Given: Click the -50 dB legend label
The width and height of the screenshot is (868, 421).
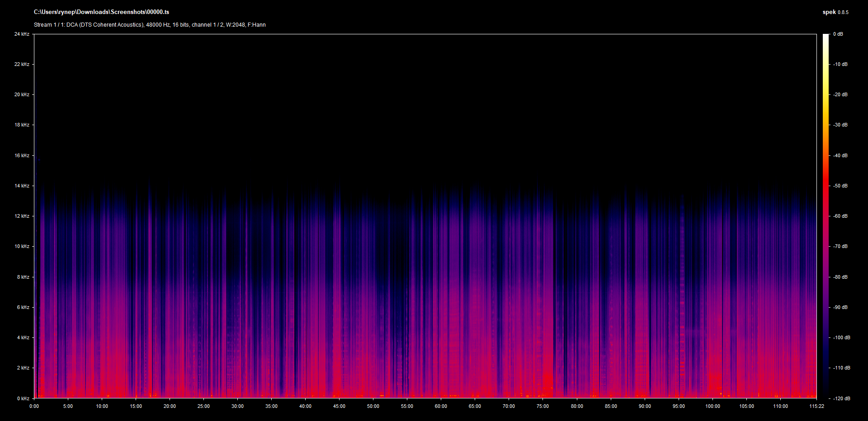Looking at the screenshot, I should pos(840,186).
